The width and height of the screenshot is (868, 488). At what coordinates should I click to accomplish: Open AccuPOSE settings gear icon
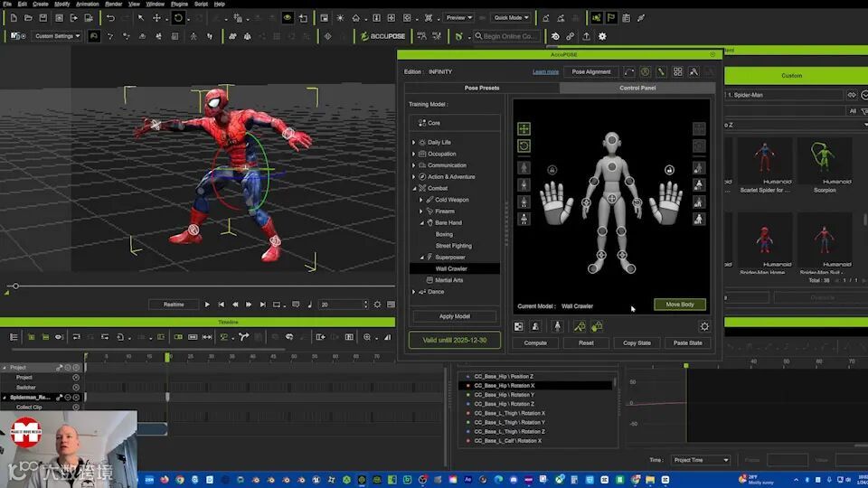[704, 326]
